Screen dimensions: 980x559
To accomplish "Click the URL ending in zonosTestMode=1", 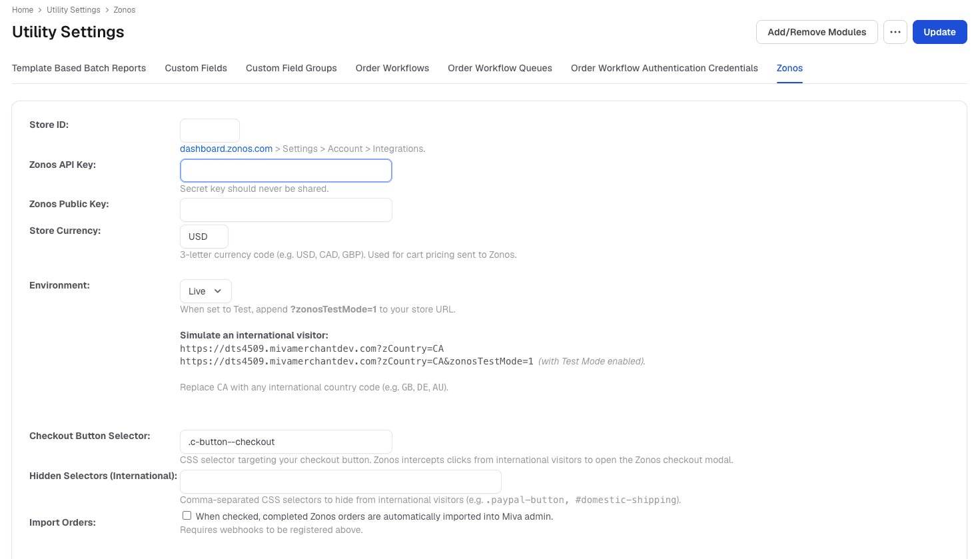I will 356,361.
